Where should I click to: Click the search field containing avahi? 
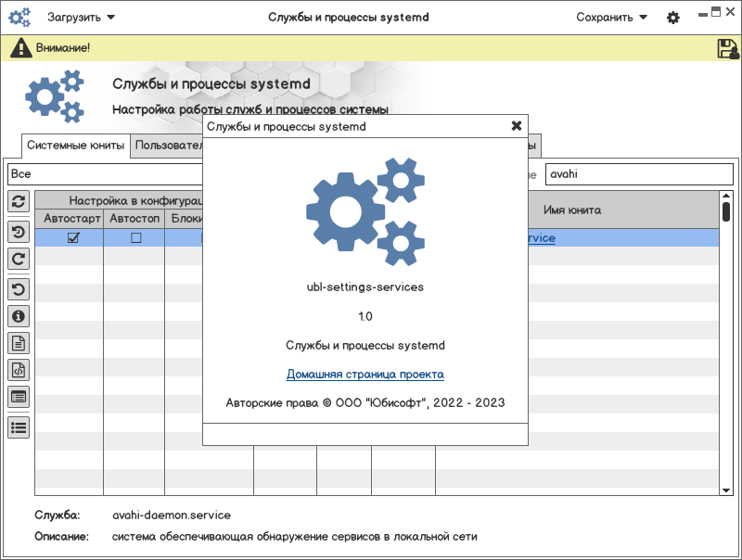[x=638, y=174]
